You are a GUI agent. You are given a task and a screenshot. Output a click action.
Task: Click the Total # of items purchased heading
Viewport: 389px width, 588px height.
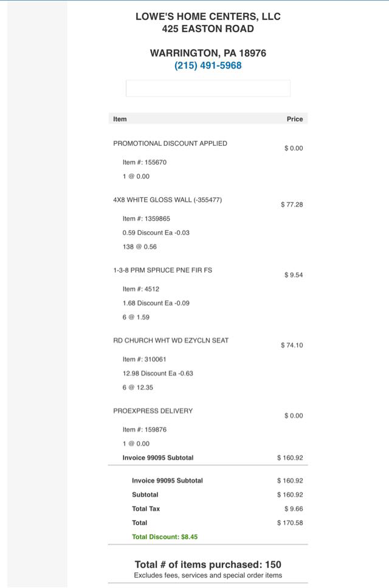click(208, 565)
